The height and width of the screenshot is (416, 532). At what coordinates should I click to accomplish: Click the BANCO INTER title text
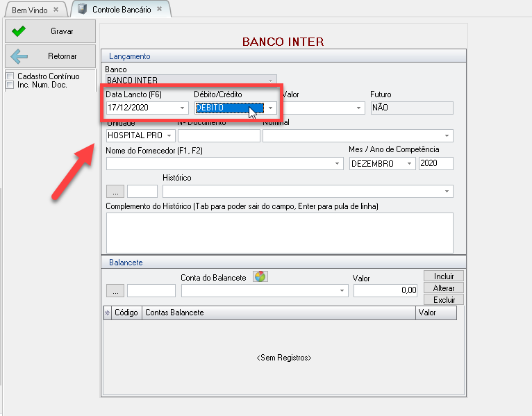coord(283,42)
